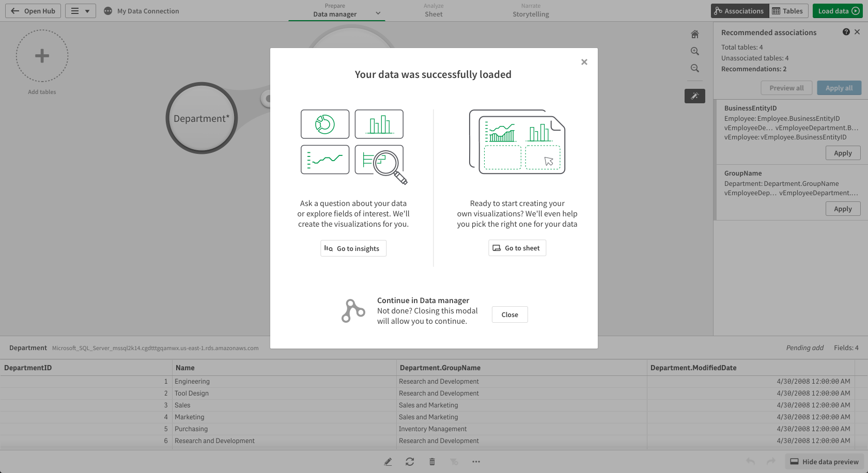This screenshot has height=473, width=868.
Task: Zoom out on the associations canvas
Action: click(694, 68)
